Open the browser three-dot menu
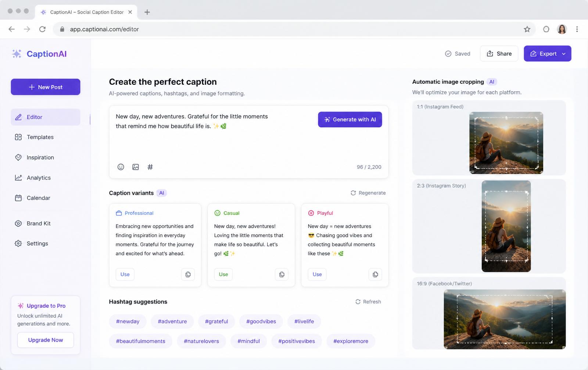The height and width of the screenshot is (370, 588). coord(577,29)
